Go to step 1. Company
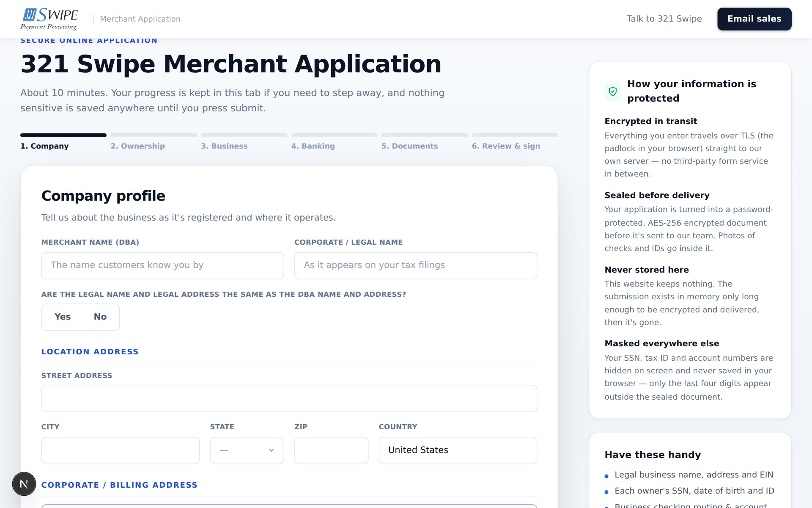This screenshot has width=812, height=508. tap(63, 142)
